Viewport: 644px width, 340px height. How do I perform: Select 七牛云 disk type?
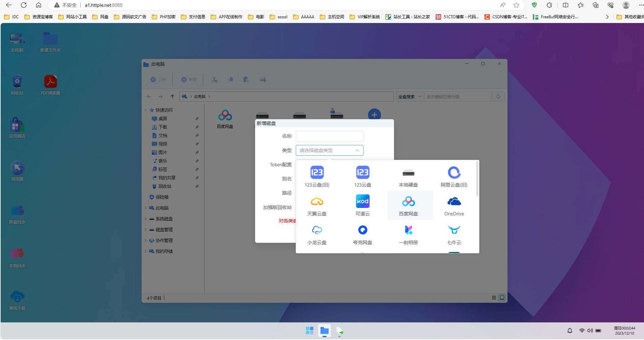[454, 234]
